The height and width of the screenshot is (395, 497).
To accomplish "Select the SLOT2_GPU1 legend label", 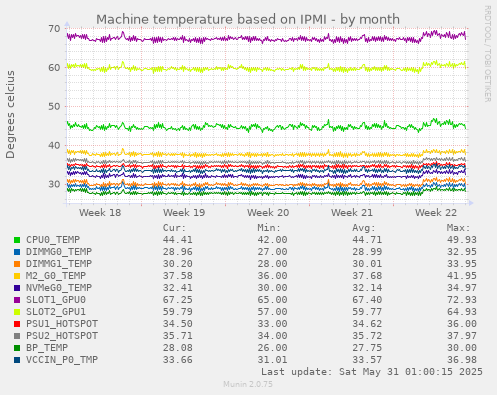I will pos(56,312).
